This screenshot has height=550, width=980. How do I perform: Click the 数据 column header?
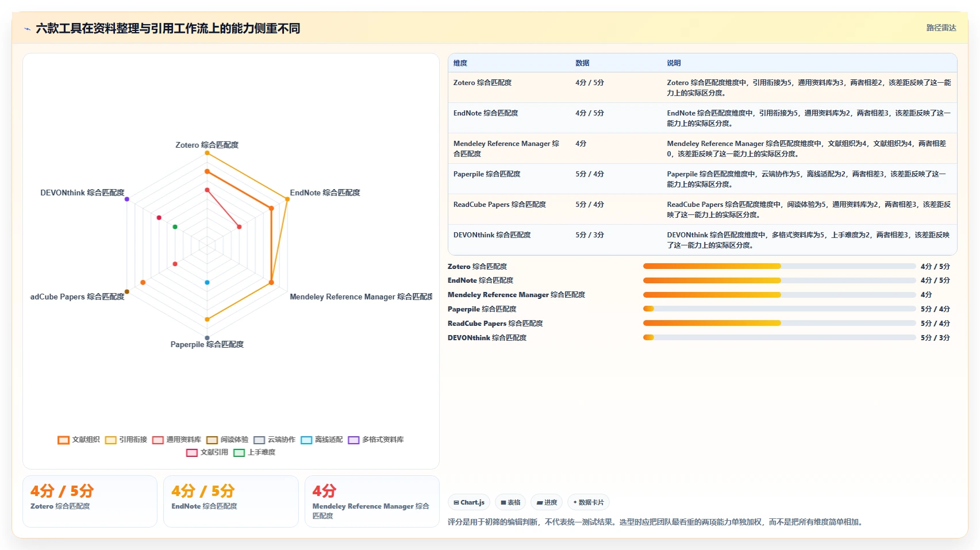coord(582,63)
